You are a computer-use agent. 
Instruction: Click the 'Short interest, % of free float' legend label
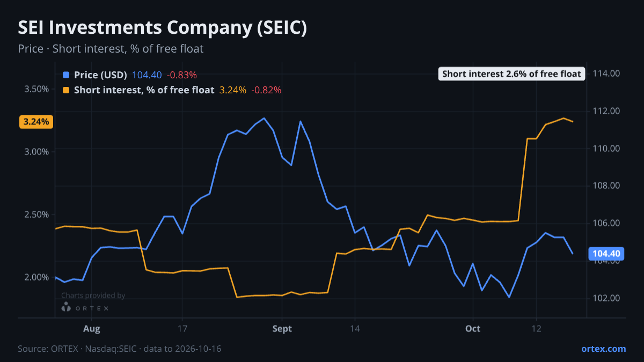pyautogui.click(x=144, y=90)
